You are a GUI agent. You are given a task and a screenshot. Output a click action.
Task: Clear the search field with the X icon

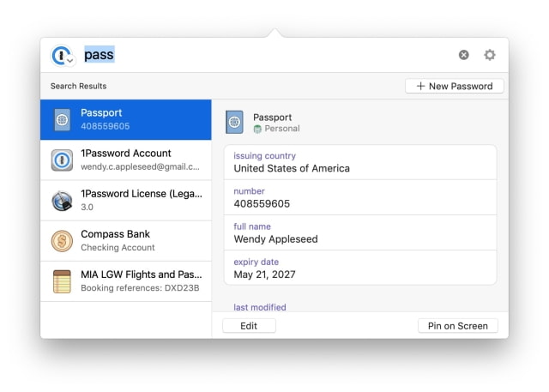[464, 55]
